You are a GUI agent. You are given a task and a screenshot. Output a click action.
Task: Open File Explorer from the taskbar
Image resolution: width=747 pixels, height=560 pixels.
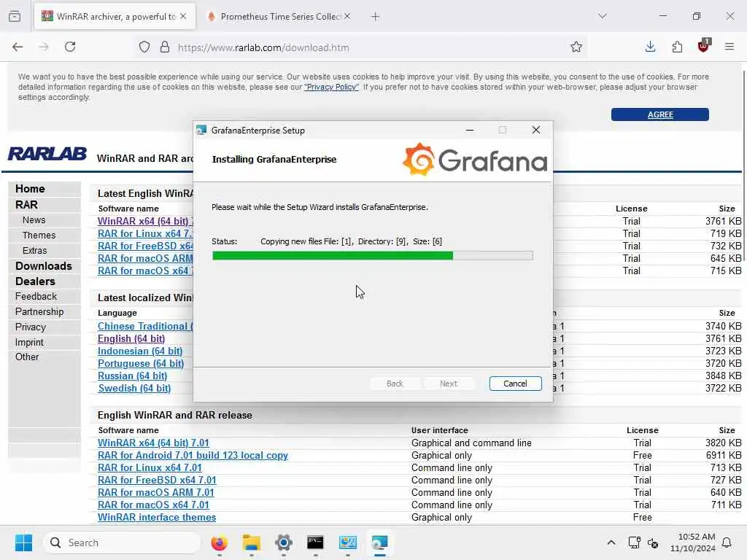coord(251,542)
